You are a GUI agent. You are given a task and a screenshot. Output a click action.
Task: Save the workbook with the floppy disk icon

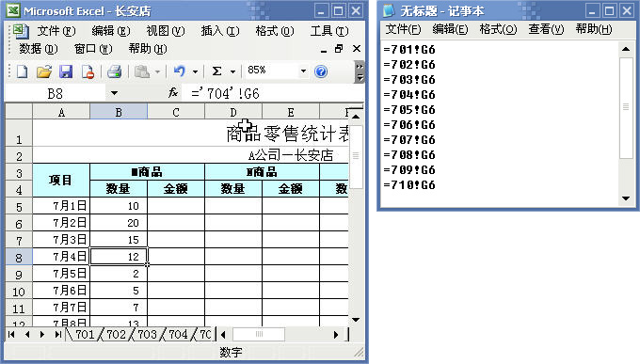coord(66,71)
